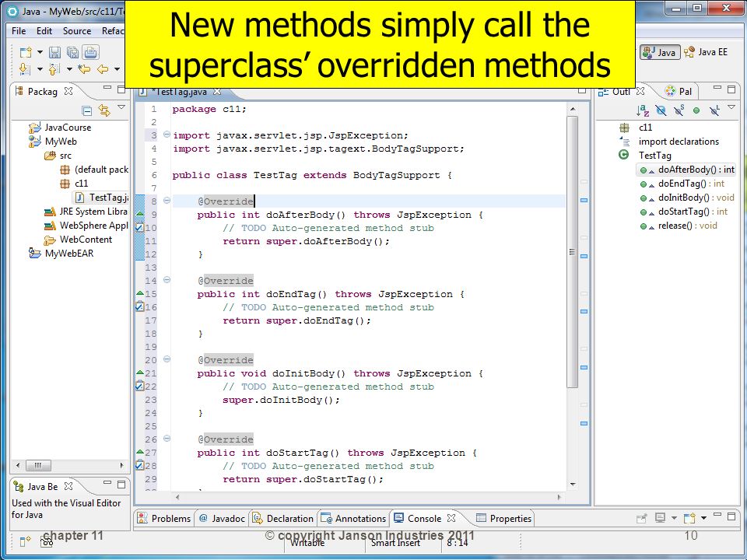This screenshot has width=747, height=560.
Task: Toggle Hide Non-Public members in Outline
Action: 696,110
